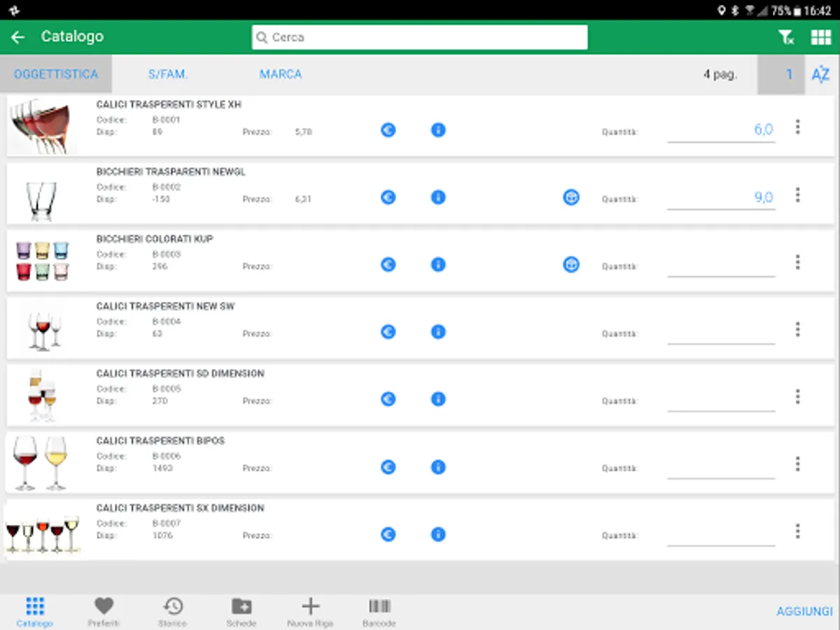Select the product title BICCHIERI TRASPARENTI NEWGL
The width and height of the screenshot is (840, 630).
pyautogui.click(x=171, y=171)
